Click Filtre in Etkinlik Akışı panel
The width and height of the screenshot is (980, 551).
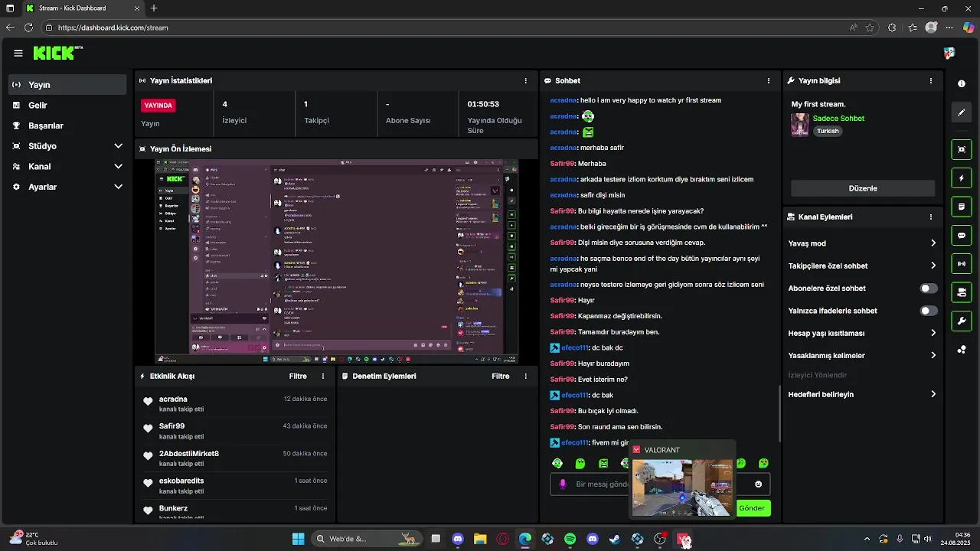tap(298, 376)
